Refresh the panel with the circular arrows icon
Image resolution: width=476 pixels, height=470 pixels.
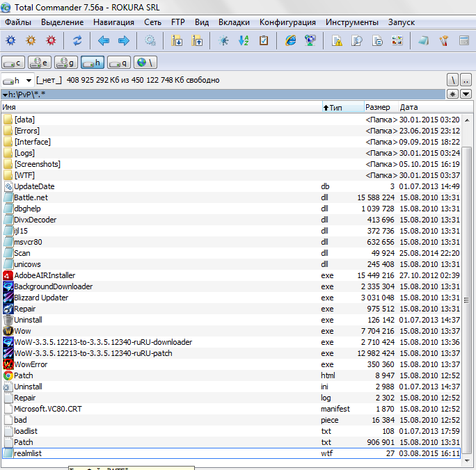[77, 40]
